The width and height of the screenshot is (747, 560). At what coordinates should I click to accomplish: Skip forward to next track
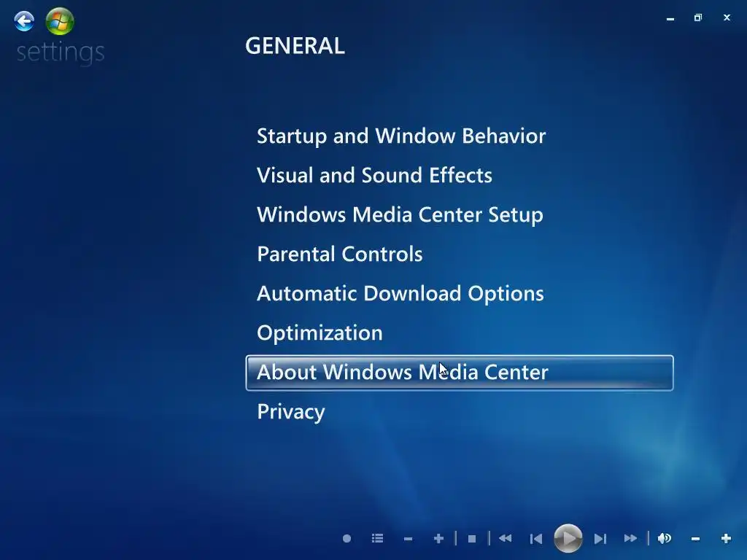point(600,539)
